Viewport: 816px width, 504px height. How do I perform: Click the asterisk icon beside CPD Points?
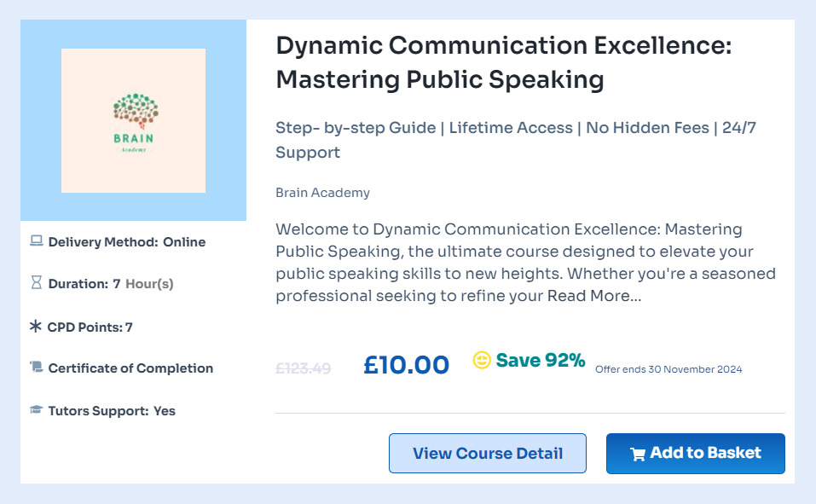coord(36,327)
